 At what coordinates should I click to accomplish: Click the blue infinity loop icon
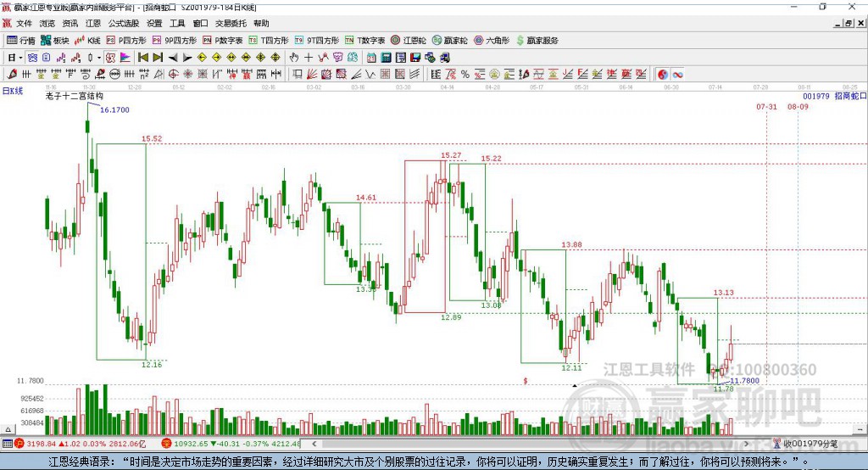[x=677, y=75]
